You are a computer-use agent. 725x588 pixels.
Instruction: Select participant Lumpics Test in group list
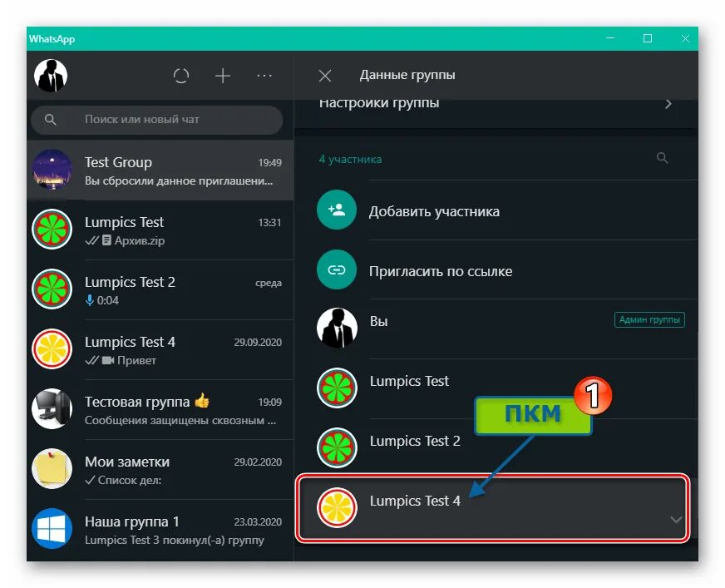(x=496, y=388)
